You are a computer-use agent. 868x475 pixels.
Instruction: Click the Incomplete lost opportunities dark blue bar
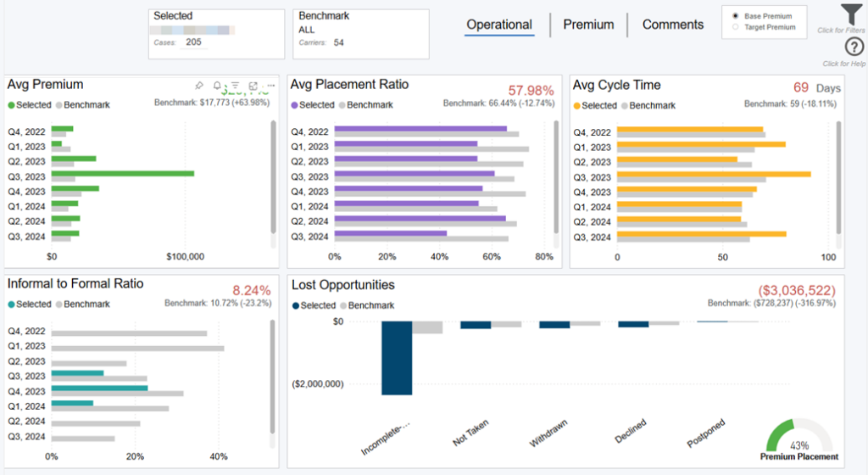pyautogui.click(x=397, y=358)
